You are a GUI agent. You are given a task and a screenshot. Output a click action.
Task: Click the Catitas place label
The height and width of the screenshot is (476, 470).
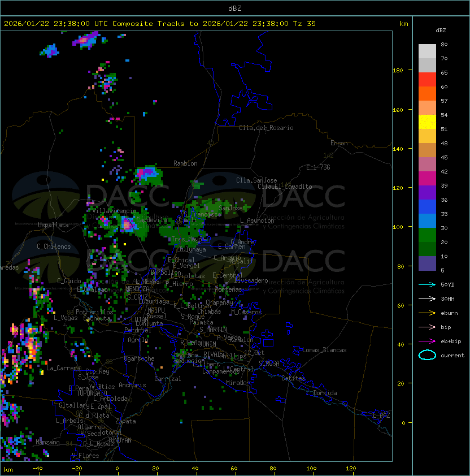click(293, 379)
